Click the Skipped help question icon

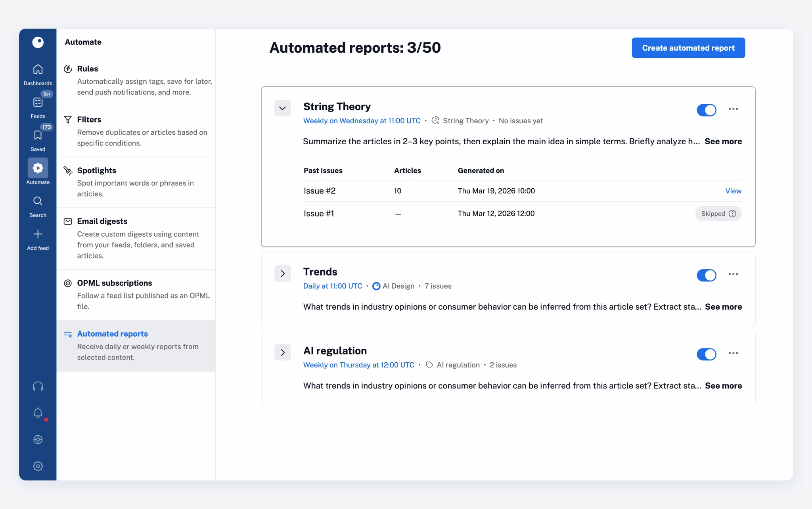732,214
